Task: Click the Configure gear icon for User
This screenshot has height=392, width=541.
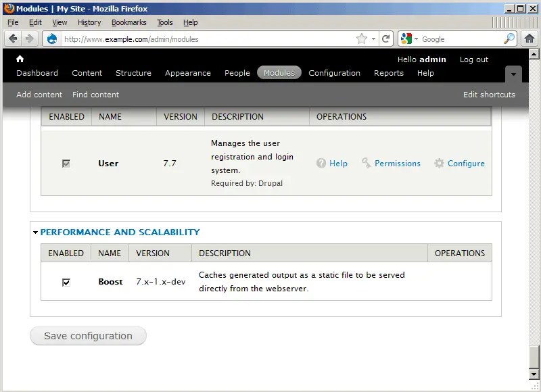Action: (x=439, y=163)
